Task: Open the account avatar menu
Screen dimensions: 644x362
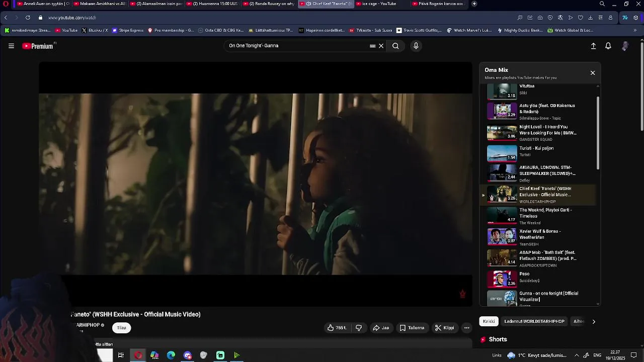Action: 625,46
